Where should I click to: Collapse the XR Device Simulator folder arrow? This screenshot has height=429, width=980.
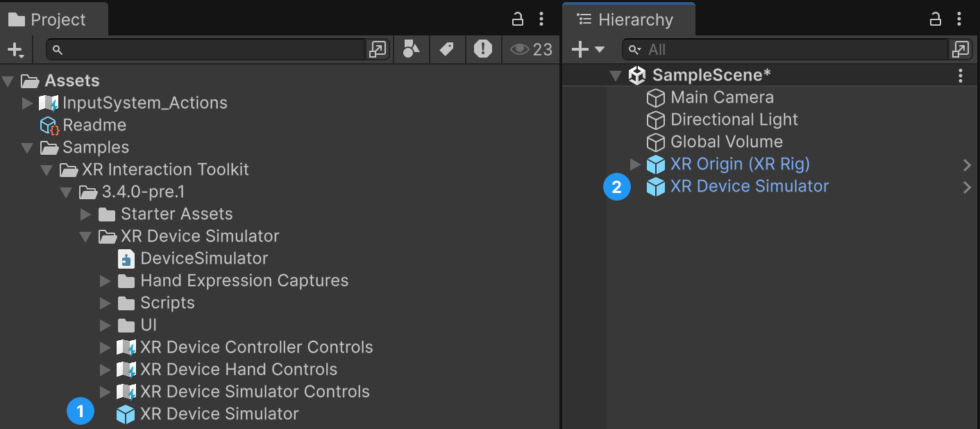[86, 237]
